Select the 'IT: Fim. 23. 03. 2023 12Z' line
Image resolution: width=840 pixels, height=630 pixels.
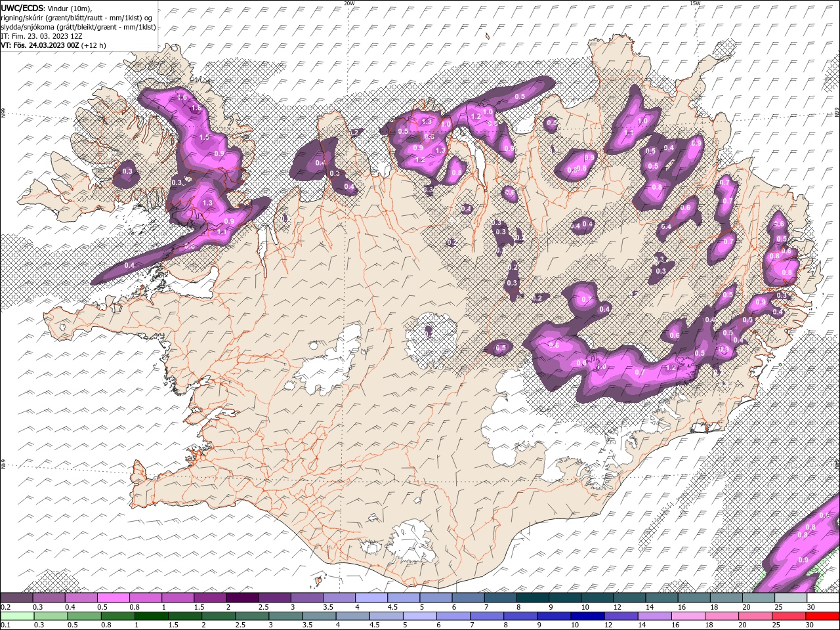(41, 36)
